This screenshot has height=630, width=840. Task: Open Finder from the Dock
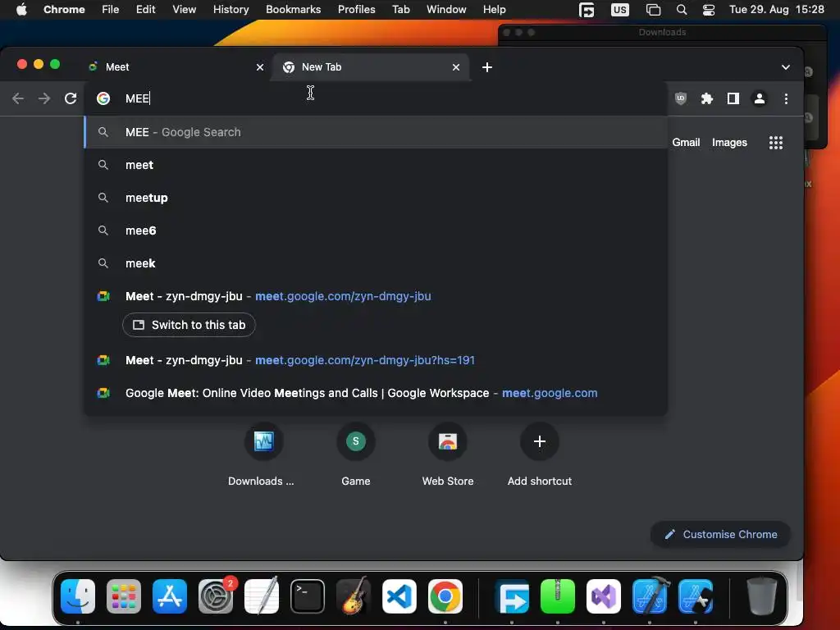[x=78, y=596]
